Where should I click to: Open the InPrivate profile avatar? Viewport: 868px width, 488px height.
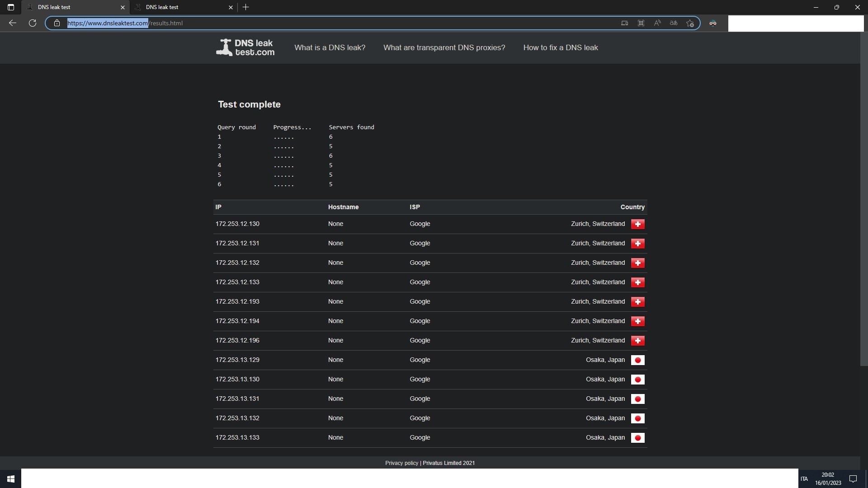click(713, 23)
